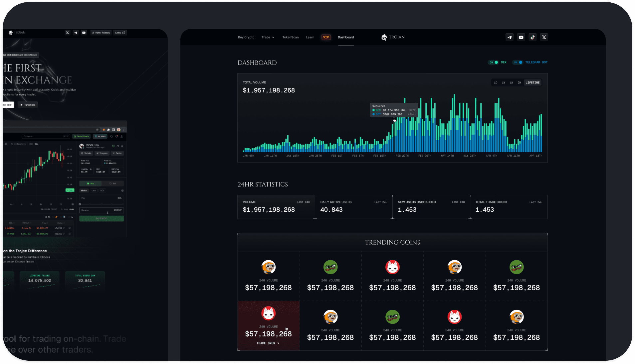The height and width of the screenshot is (364, 635).
Task: Click POPCAT Website button
Action: click(86, 153)
